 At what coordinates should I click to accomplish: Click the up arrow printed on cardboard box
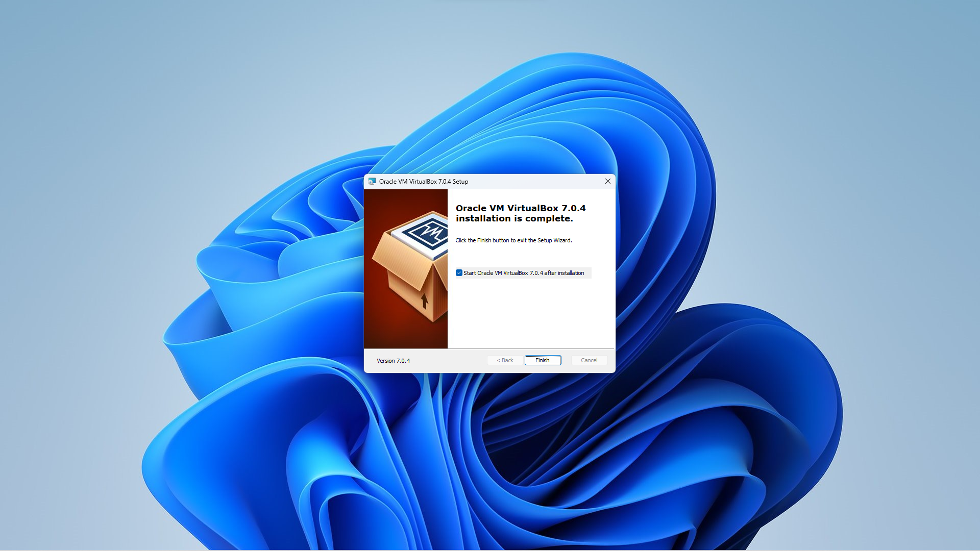pyautogui.click(x=424, y=300)
